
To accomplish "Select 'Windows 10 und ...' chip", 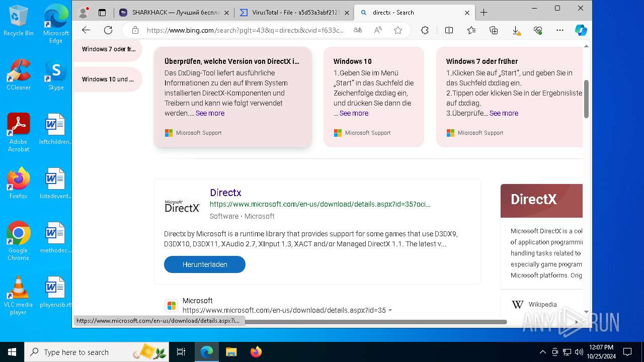I will pos(108,79).
